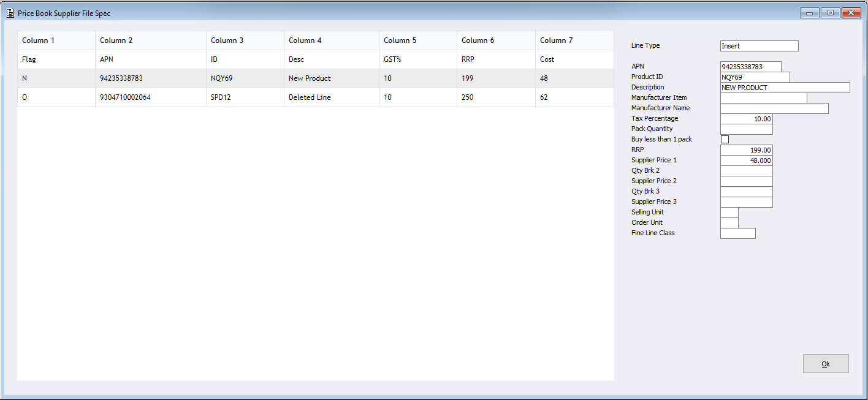
Task: Select the Qty Brk 3 field
Action: click(747, 192)
